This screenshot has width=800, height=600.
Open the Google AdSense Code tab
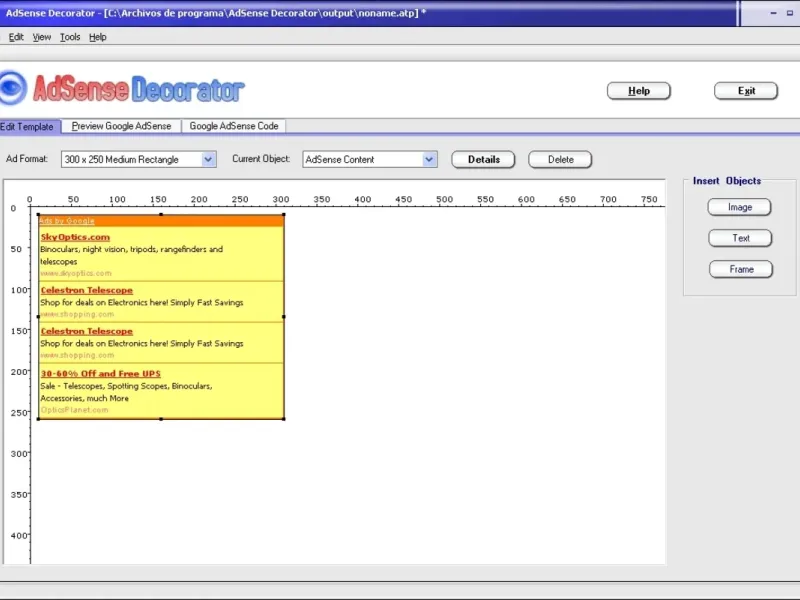pyautogui.click(x=234, y=126)
